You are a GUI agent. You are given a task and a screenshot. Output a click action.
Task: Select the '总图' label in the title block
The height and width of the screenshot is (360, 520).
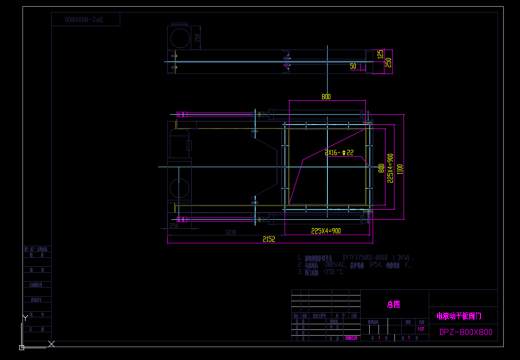(x=393, y=304)
